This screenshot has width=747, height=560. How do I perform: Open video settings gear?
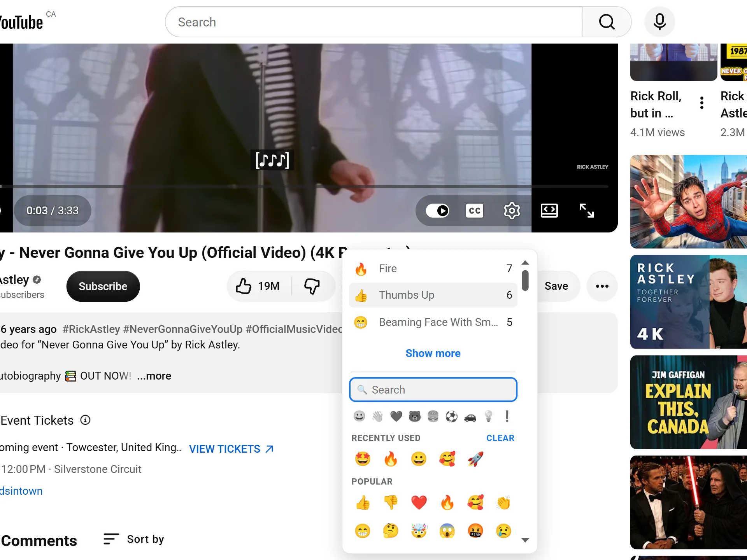512,210
